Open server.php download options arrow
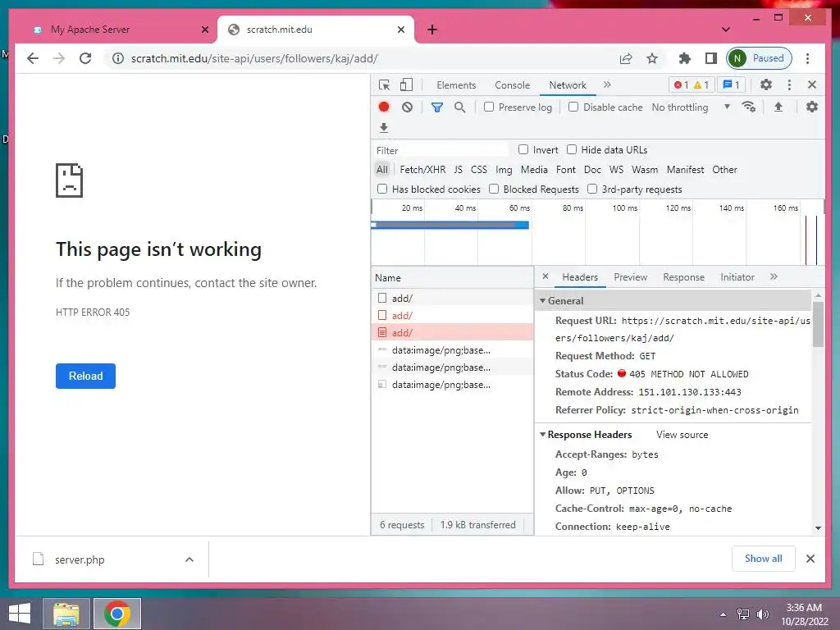This screenshot has width=840, height=630. 189,559
